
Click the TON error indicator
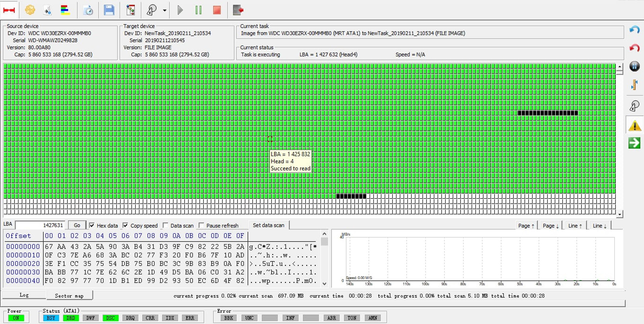(352, 318)
